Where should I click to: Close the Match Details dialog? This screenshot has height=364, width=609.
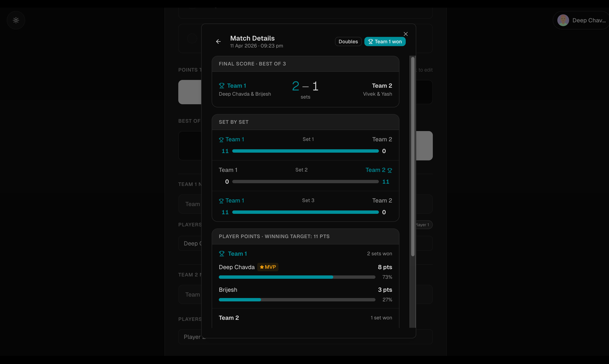pos(405,34)
